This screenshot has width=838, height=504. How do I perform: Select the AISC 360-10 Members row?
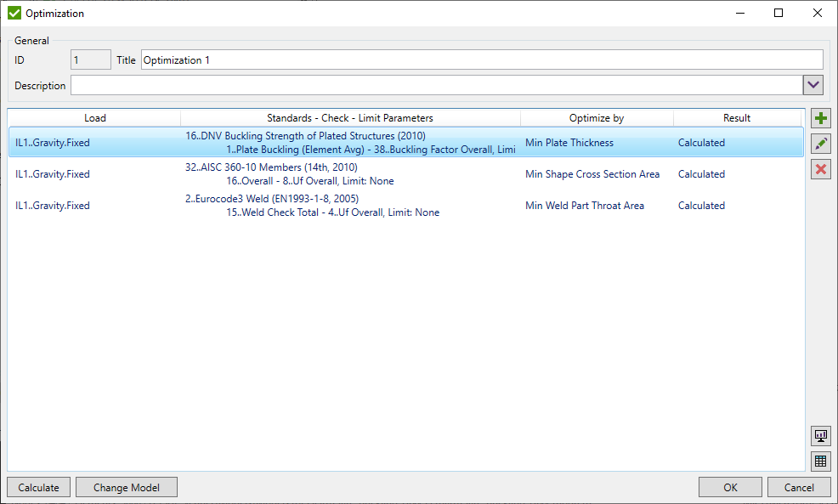340,174
